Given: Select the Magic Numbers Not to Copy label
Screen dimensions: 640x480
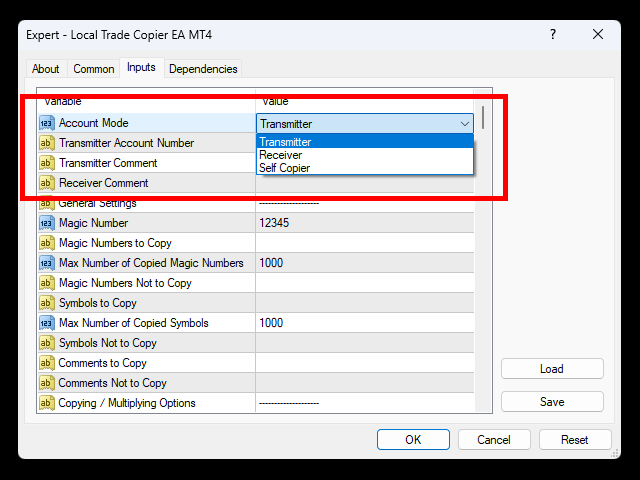Looking at the screenshot, I should [x=125, y=283].
